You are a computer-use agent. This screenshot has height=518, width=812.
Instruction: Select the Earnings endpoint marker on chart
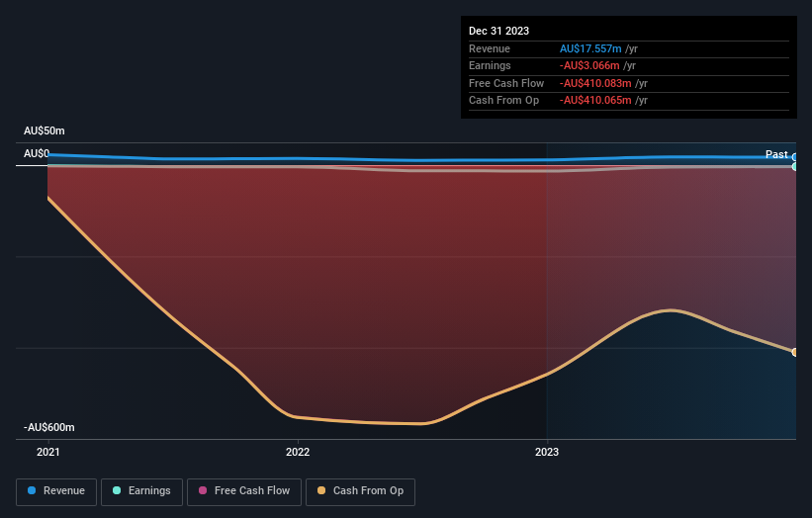pyautogui.click(x=794, y=167)
